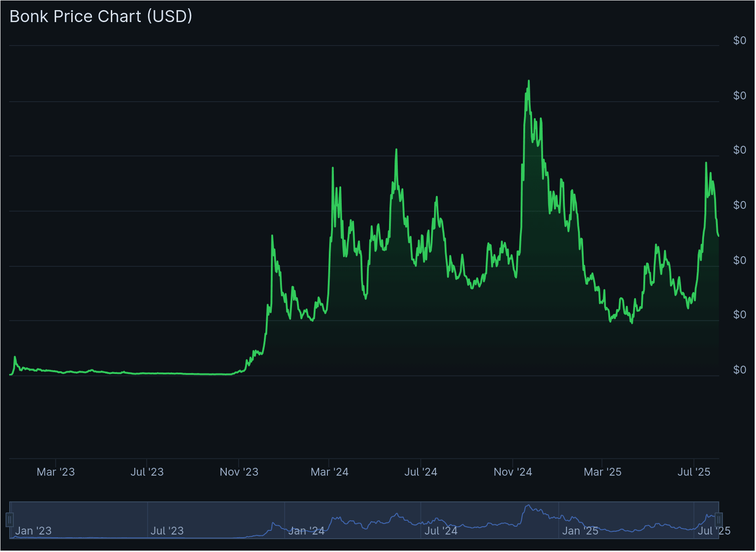
Task: Click the Mar '23 axis label
Action: 56,472
